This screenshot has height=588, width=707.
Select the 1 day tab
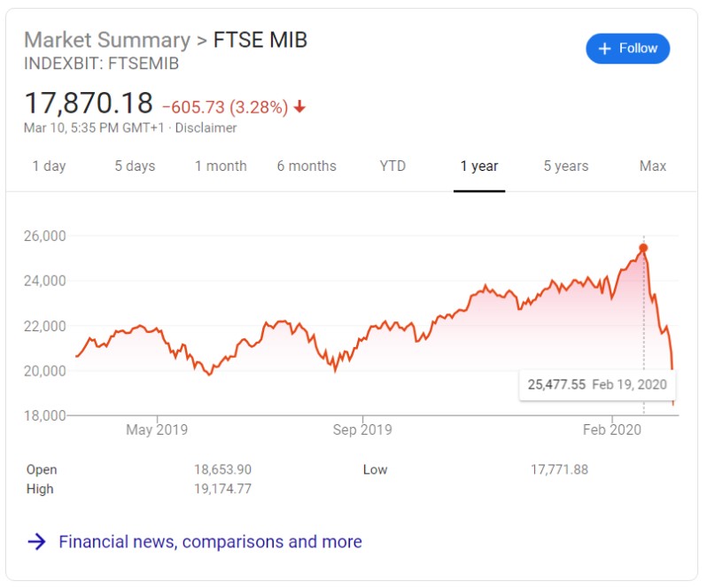(x=49, y=166)
